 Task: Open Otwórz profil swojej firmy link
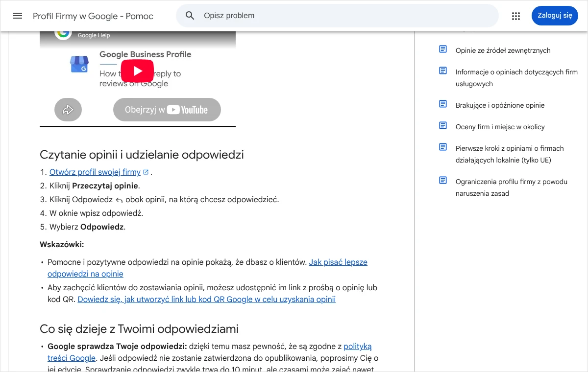click(x=95, y=172)
